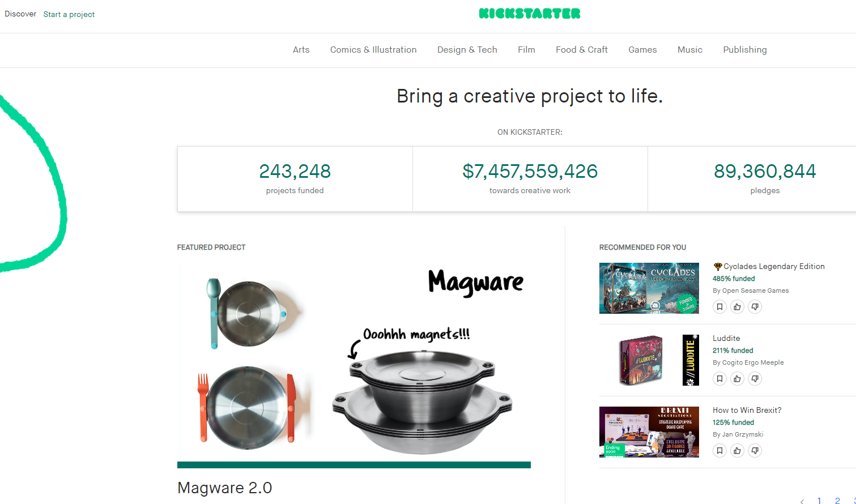This screenshot has width=856, height=504.
Task: Save the Luddite project with bookmark icon
Action: 719,379
